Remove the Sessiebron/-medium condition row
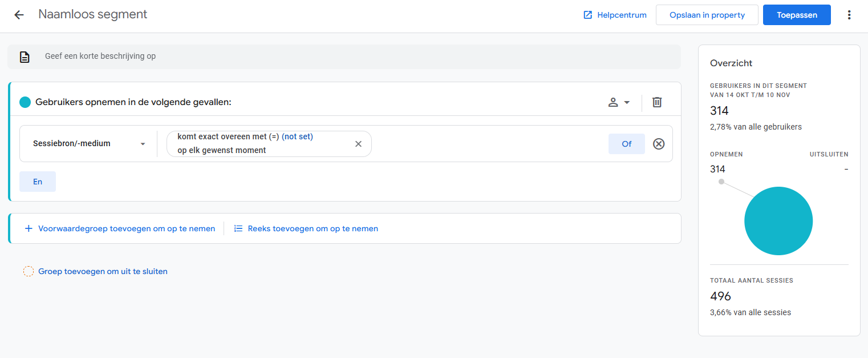The width and height of the screenshot is (868, 358). point(659,144)
